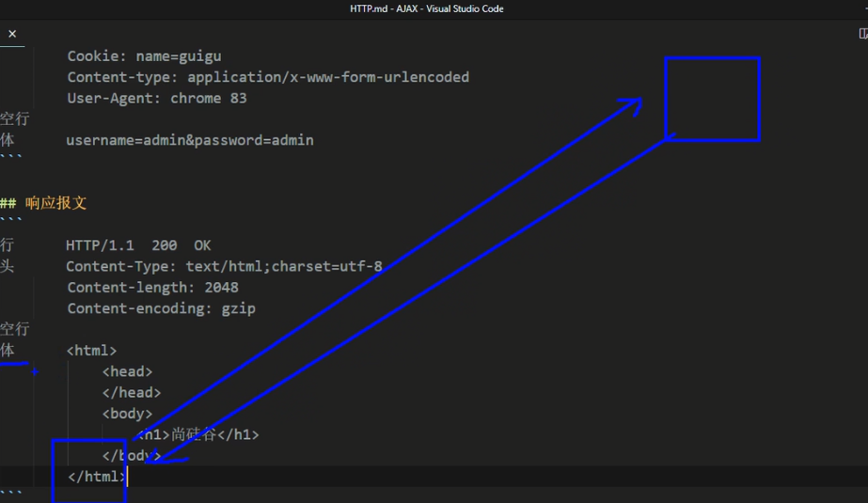Click the '## 响应报文' heading
Screen dimensions: 868x503
43,203
